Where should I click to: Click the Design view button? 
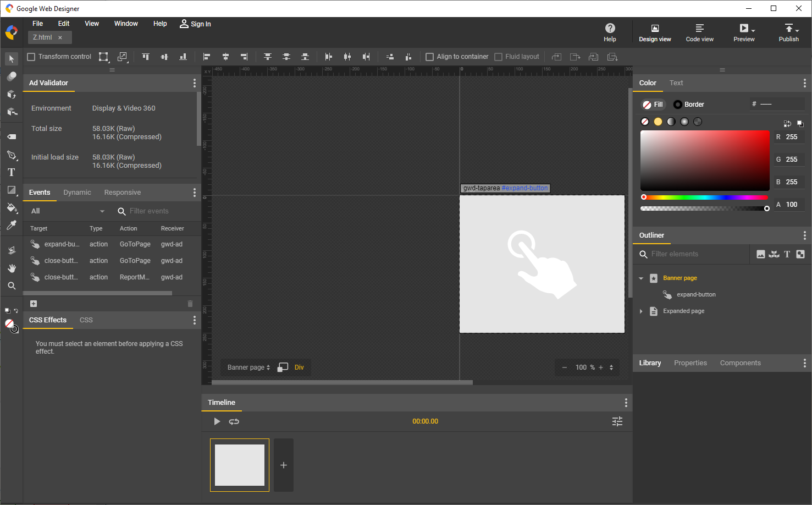pos(655,32)
